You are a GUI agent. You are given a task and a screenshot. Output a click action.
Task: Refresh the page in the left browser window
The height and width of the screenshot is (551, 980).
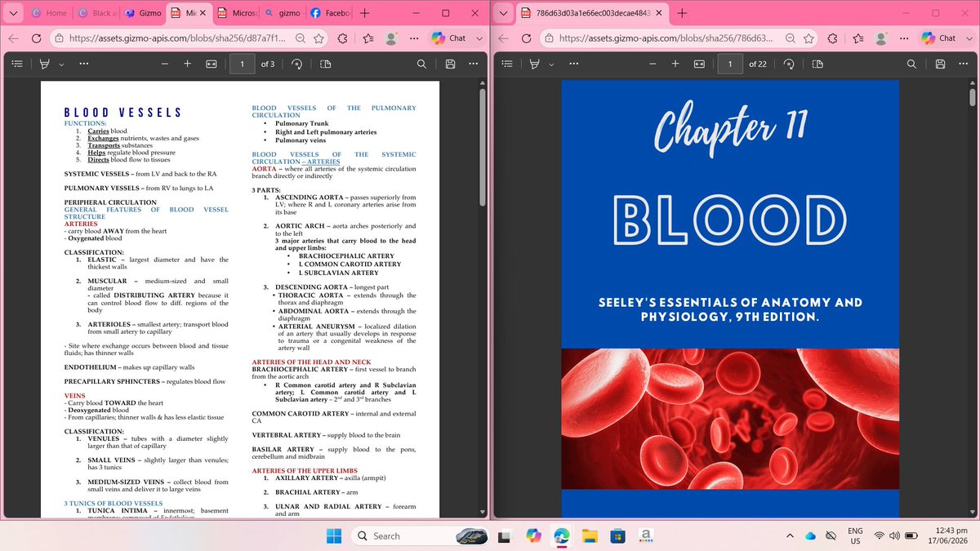click(x=37, y=38)
